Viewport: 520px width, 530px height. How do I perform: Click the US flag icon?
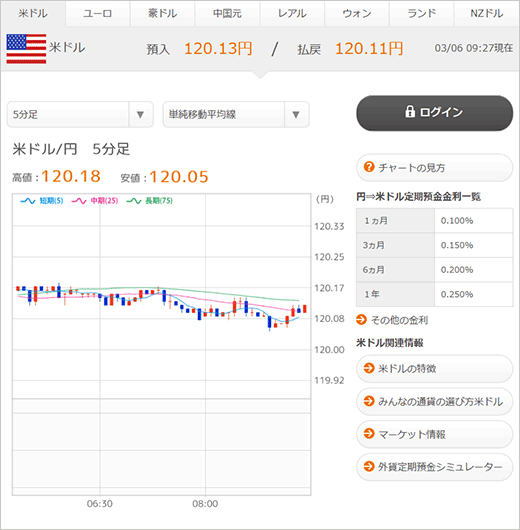click(26, 49)
